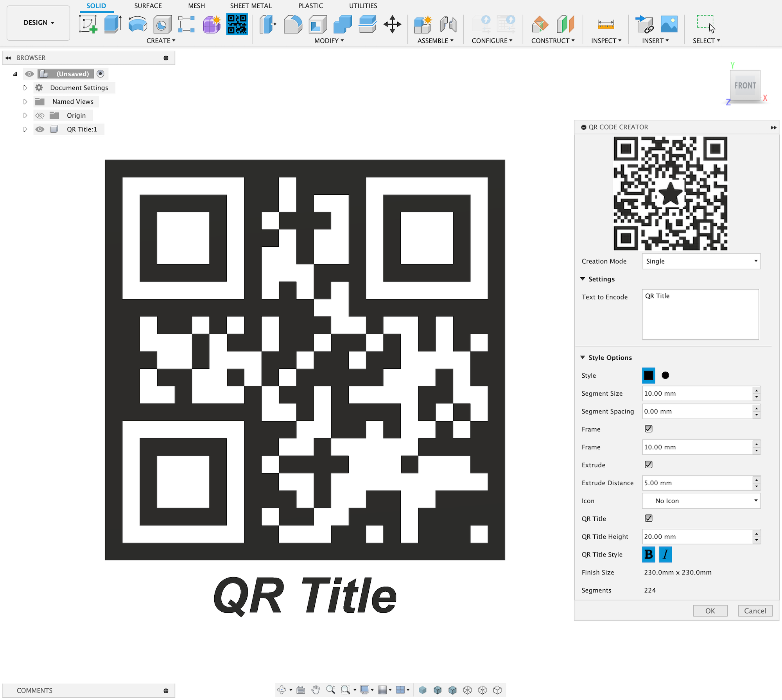The image size is (782, 700).
Task: Click the Insert image icon
Action: click(x=669, y=24)
